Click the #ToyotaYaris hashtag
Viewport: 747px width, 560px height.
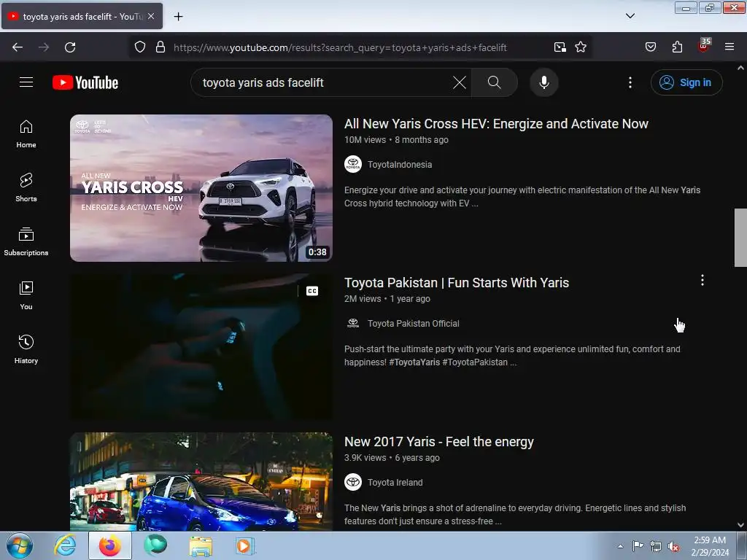(x=414, y=362)
